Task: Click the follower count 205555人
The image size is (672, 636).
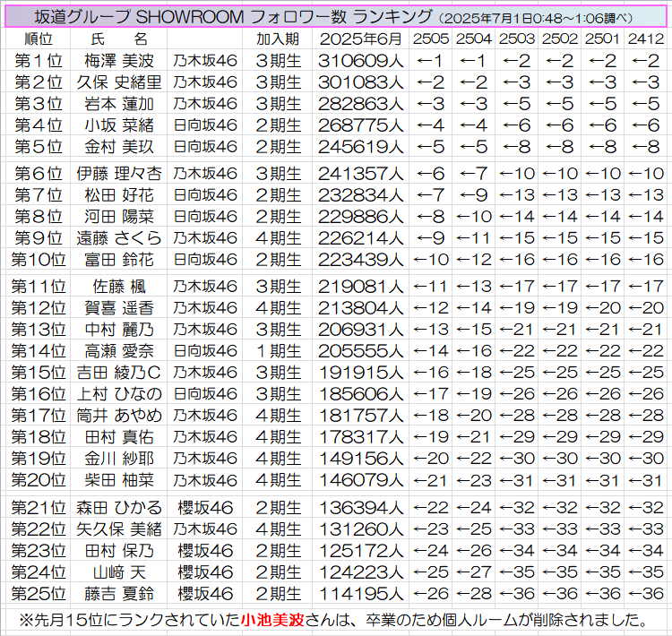Action: (360, 350)
